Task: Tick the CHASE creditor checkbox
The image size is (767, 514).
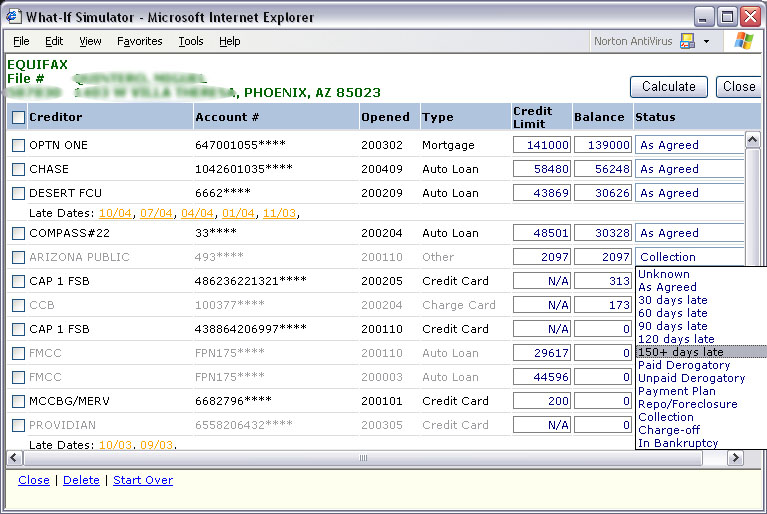Action: tap(18, 169)
